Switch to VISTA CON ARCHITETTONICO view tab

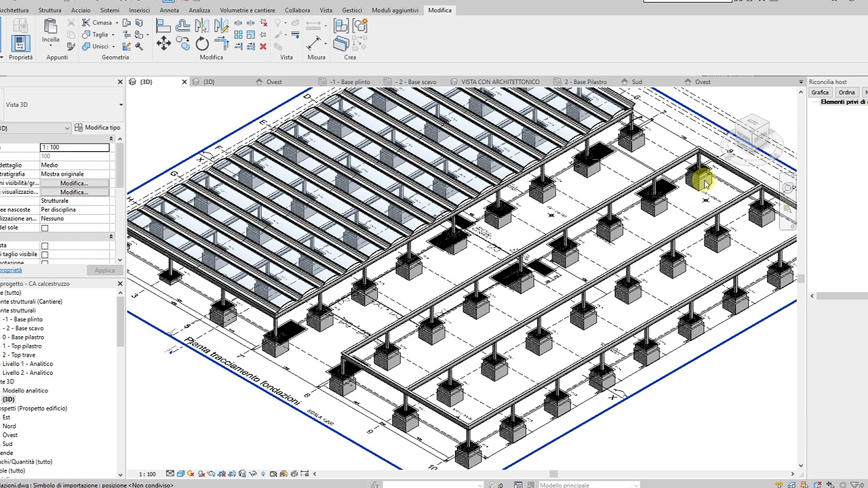[x=500, y=82]
